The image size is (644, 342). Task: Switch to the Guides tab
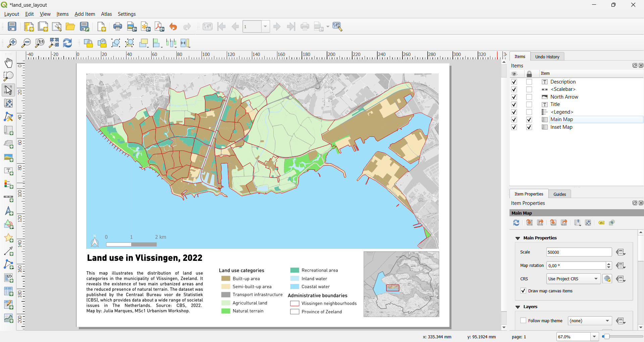(x=559, y=194)
